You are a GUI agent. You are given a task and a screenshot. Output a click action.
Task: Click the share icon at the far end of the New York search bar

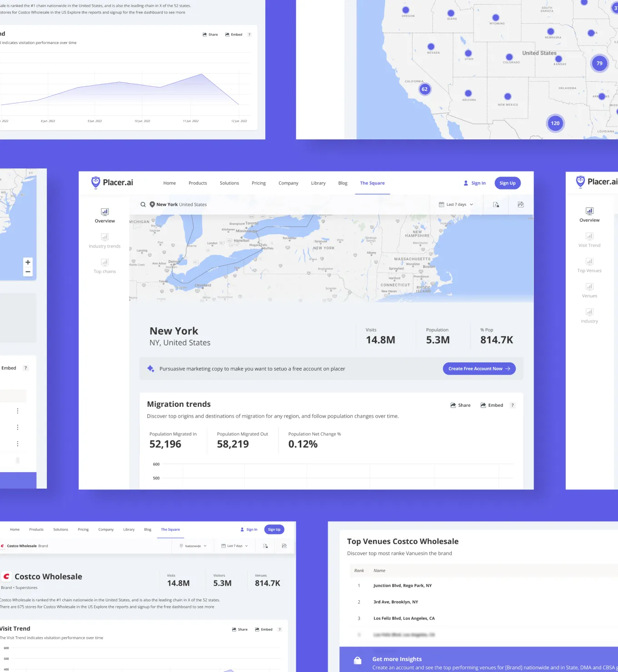click(521, 205)
